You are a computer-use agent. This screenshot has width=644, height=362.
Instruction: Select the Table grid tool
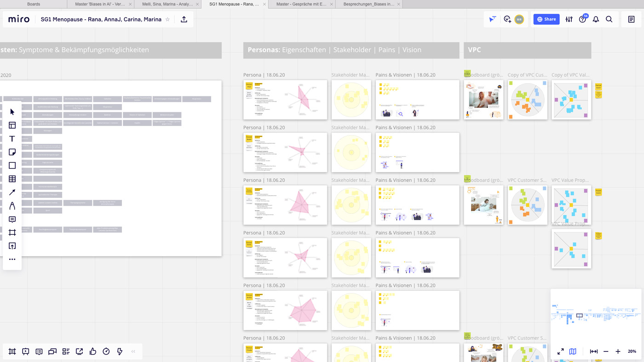coord(12,179)
